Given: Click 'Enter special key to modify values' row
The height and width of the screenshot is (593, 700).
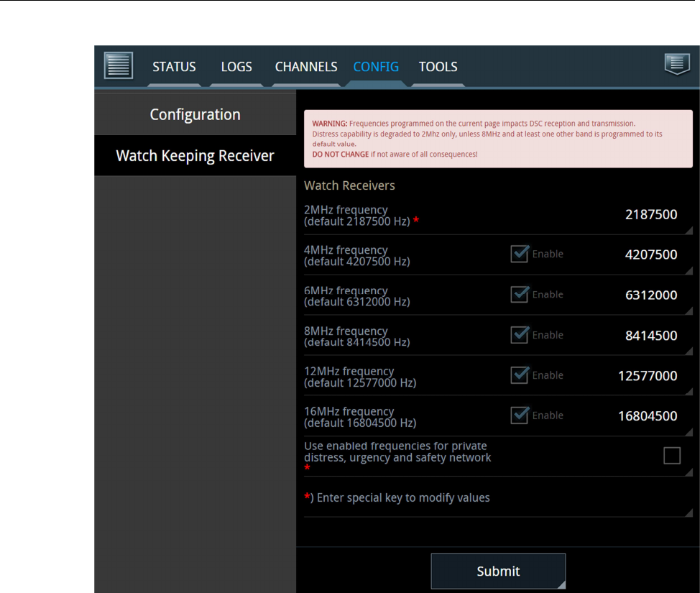Looking at the screenshot, I should click(x=498, y=498).
